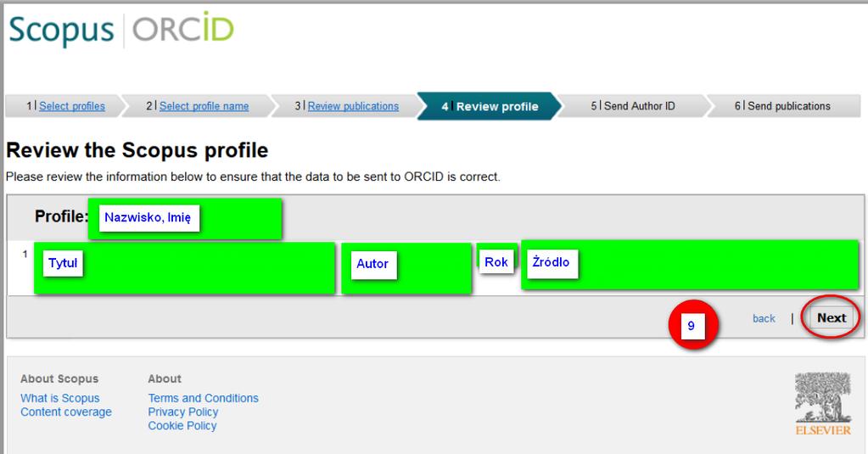
Task: Open the Cookie Policy link
Action: pos(182,426)
